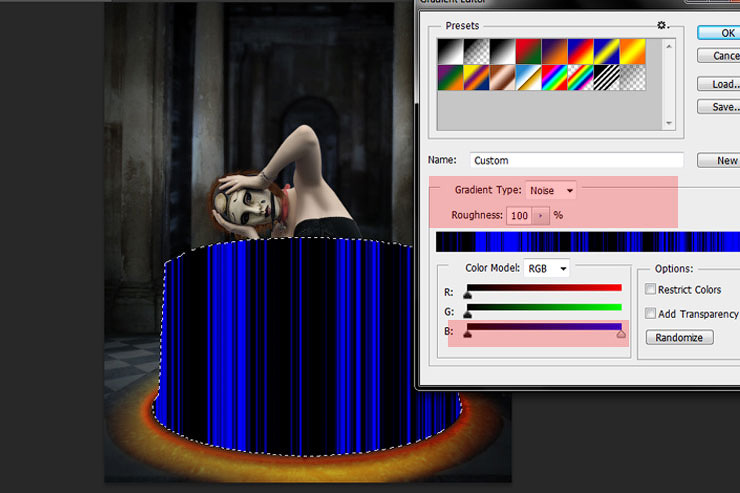Select the copper gradient preset
The width and height of the screenshot is (740, 493).
pos(503,77)
